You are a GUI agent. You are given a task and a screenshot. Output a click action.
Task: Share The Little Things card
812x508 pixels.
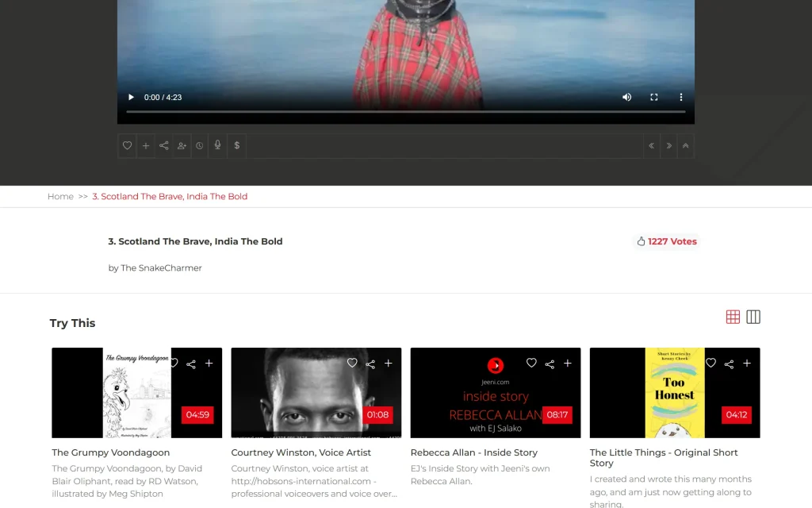pos(729,364)
